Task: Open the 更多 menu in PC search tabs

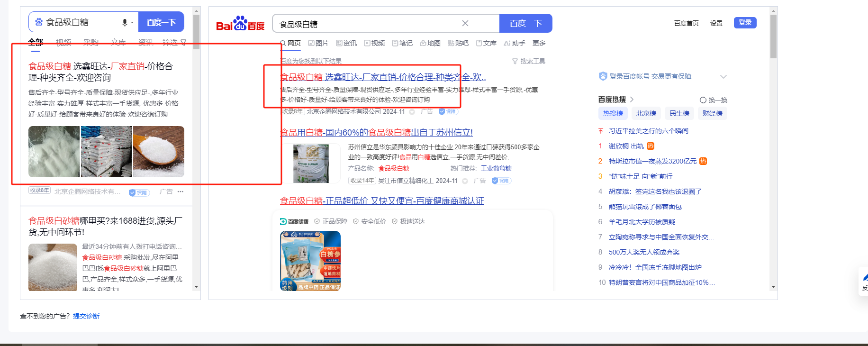Action: 539,43
